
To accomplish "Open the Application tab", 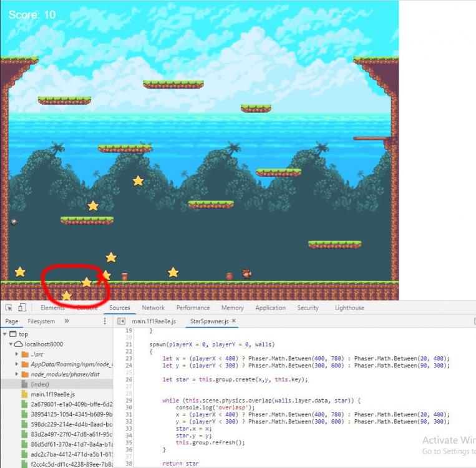I will pos(271,308).
